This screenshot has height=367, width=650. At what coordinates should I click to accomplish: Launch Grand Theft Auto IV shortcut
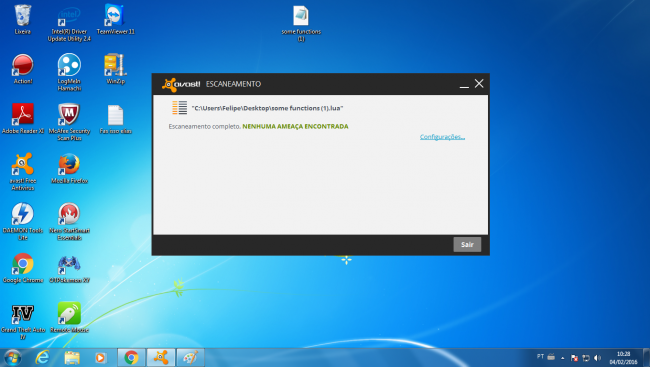click(23, 322)
